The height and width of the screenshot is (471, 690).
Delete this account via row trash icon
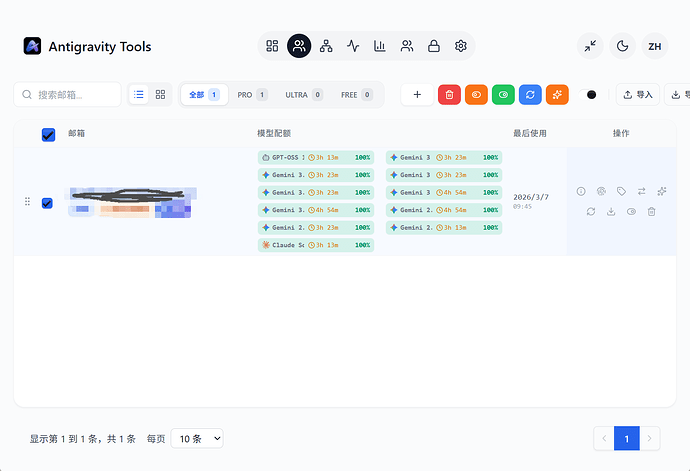pos(652,212)
